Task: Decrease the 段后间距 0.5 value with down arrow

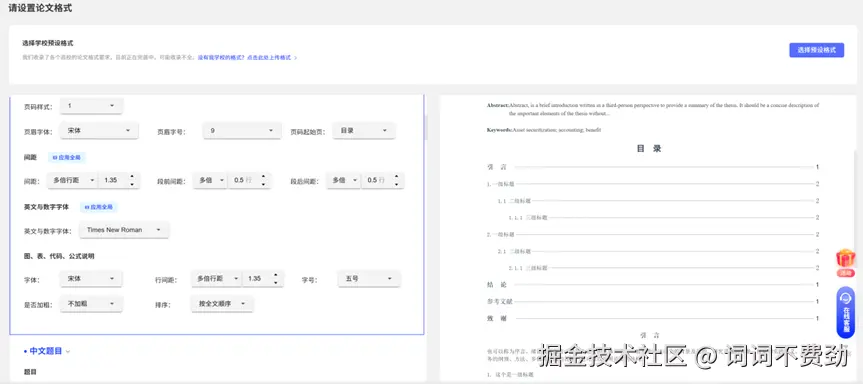Action: coord(396,184)
